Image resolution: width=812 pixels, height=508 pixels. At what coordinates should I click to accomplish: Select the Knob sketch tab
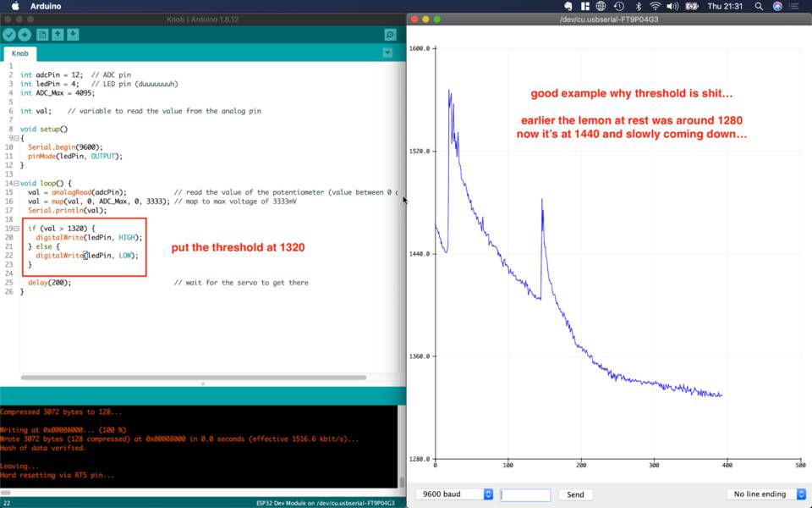coord(20,53)
